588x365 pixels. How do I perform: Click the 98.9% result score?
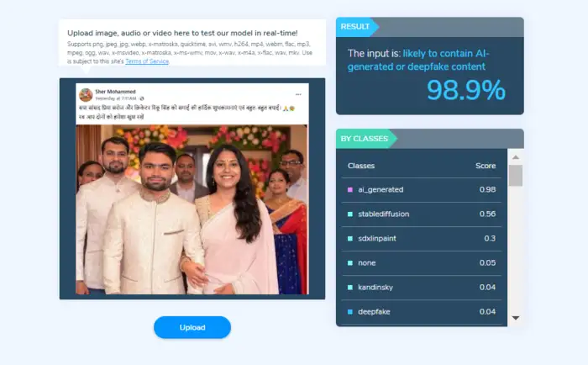(466, 90)
